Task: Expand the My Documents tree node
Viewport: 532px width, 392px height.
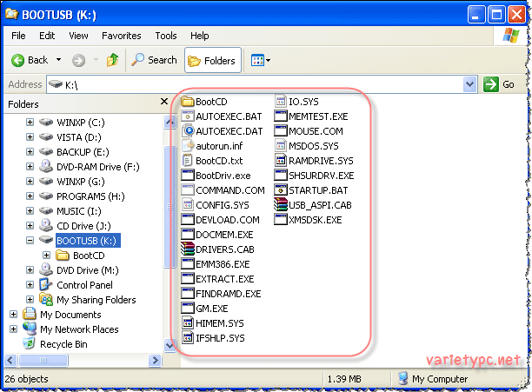Action: point(14,315)
